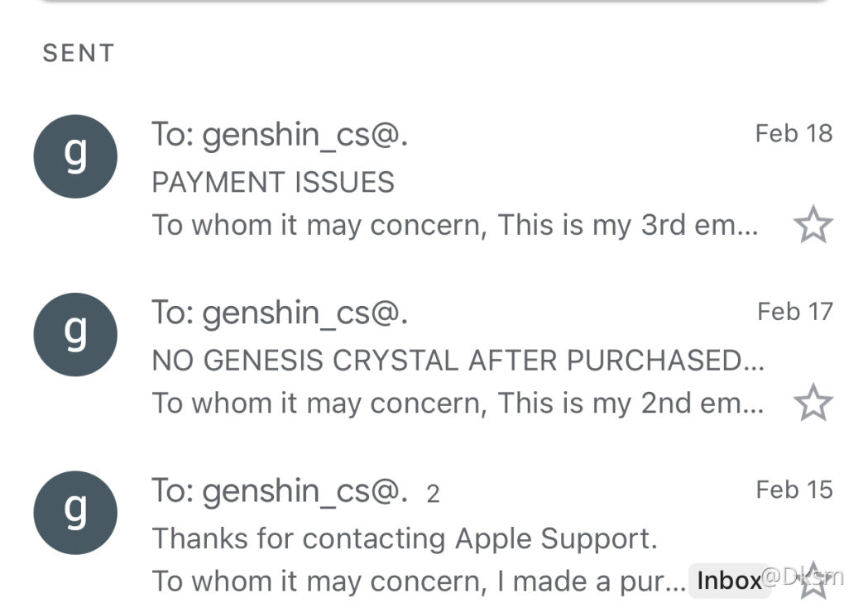This screenshot has width=868, height=612.
Task: Click the SENT section header
Action: click(x=79, y=53)
